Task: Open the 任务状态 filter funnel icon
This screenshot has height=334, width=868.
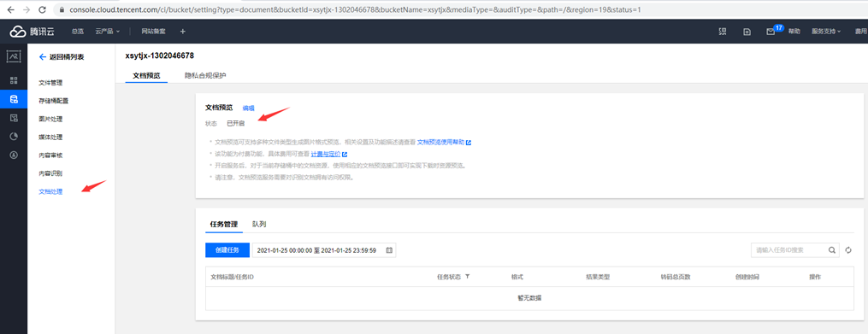Action: 467,276
